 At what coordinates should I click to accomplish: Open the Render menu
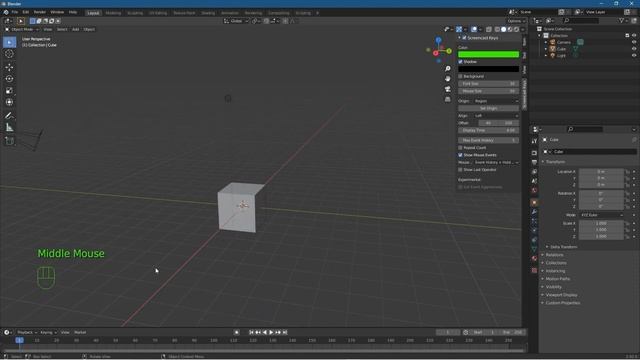40,12
